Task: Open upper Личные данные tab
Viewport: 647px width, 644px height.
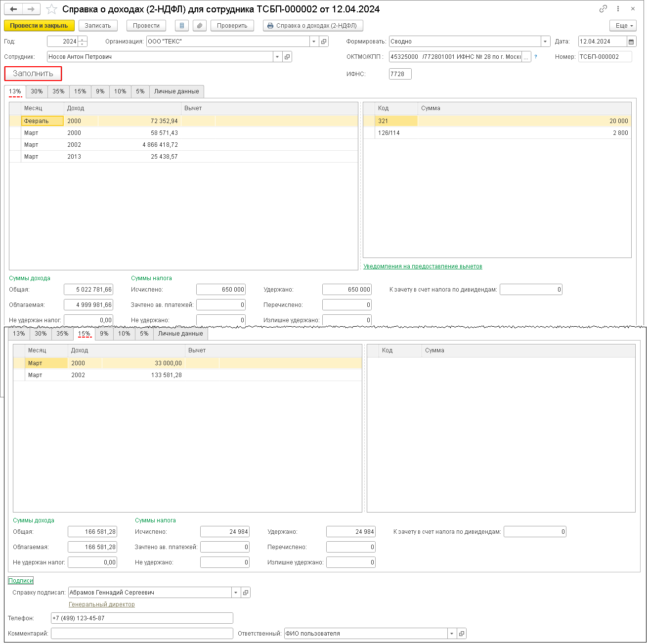Action: coord(176,91)
